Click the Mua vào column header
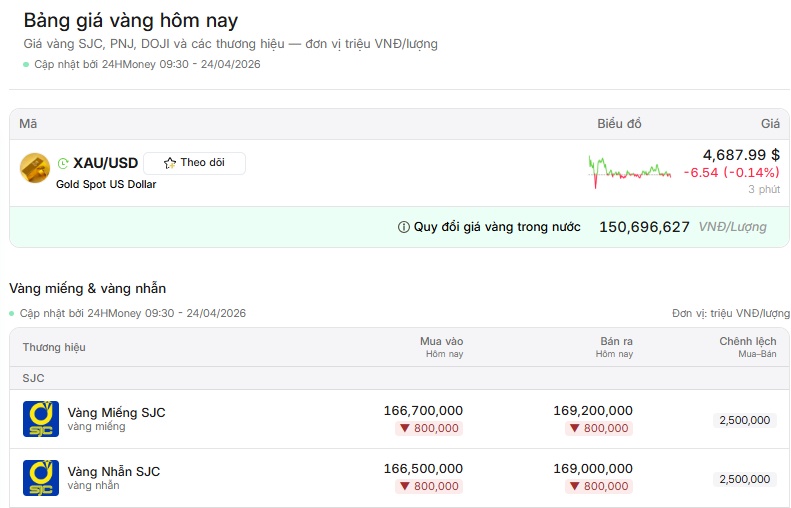 tap(441, 347)
